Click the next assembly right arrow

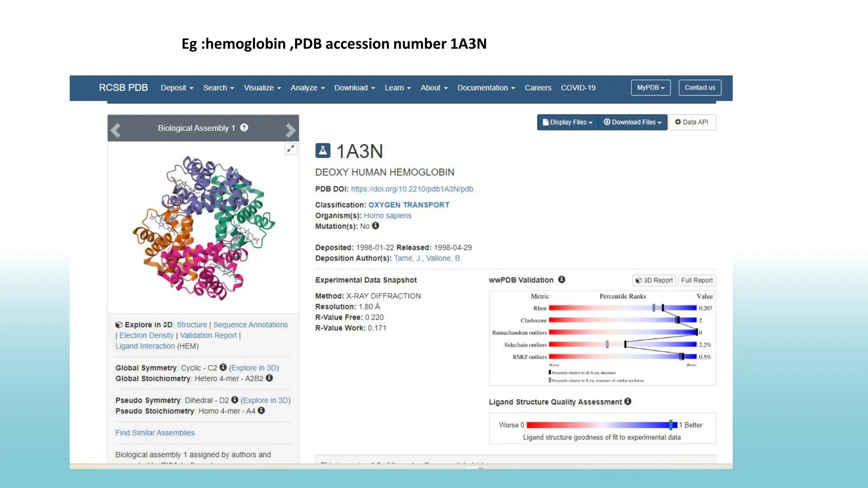pos(290,130)
